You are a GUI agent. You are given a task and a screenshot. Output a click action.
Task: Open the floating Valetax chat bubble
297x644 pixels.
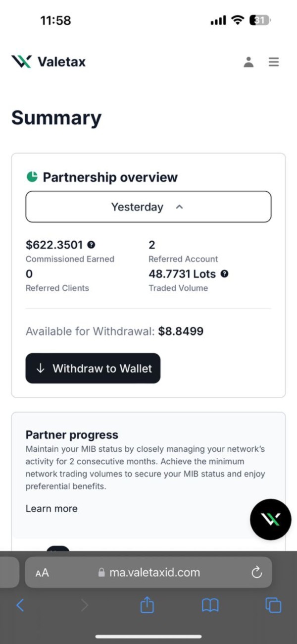pyautogui.click(x=270, y=519)
